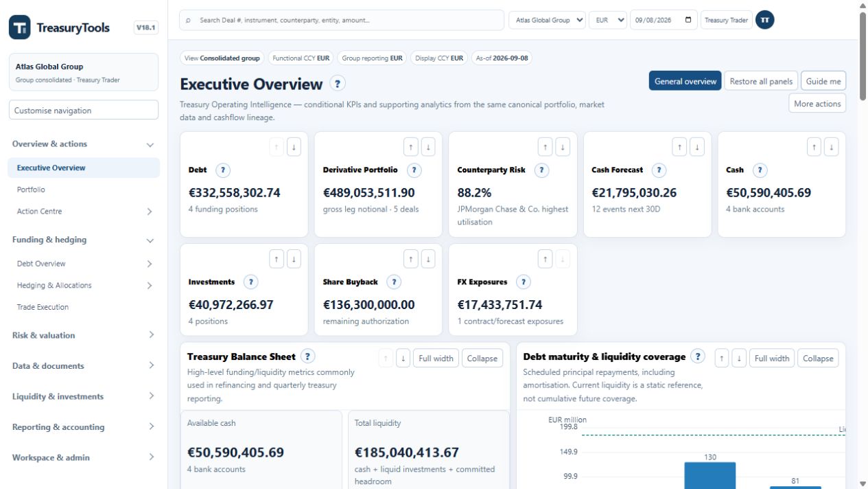
Task: Start the Guide me walkthrough
Action: [823, 81]
